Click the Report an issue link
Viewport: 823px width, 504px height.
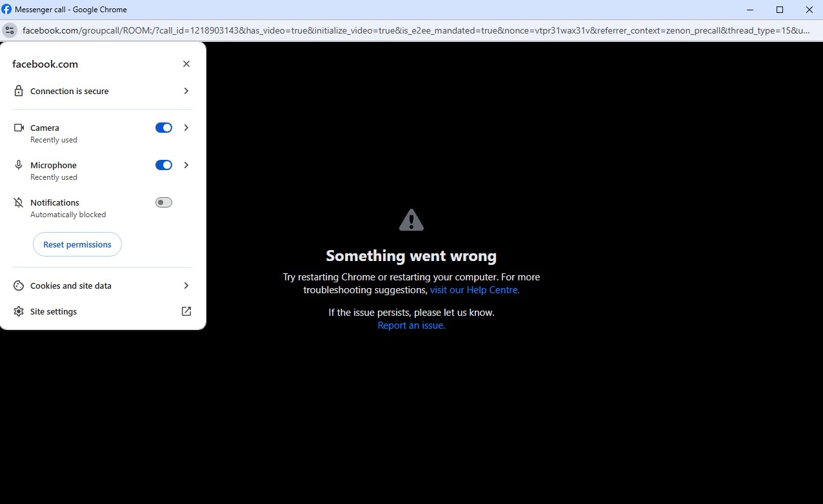coord(411,325)
